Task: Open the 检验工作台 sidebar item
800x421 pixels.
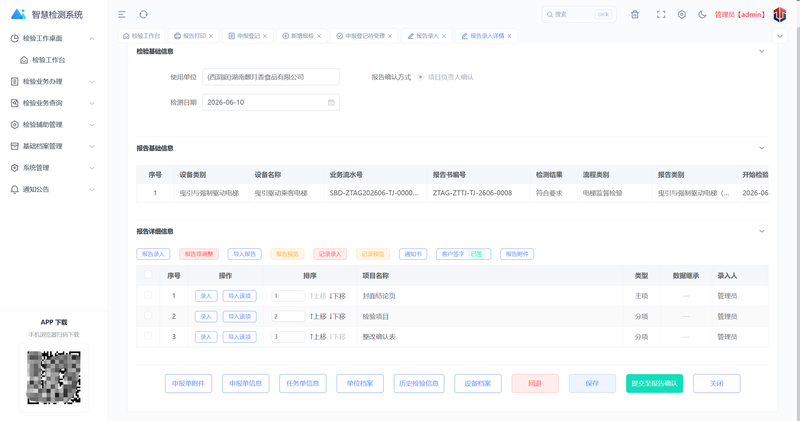Action: 48,60
